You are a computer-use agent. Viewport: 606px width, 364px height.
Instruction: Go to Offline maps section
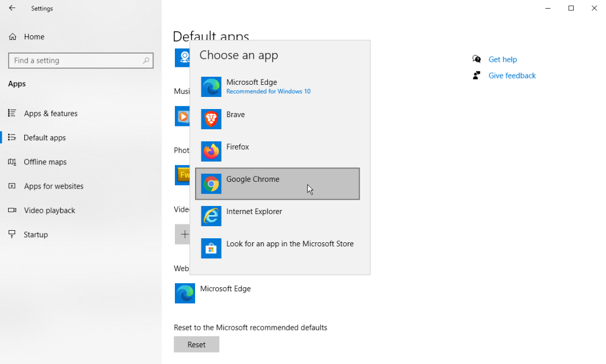45,162
